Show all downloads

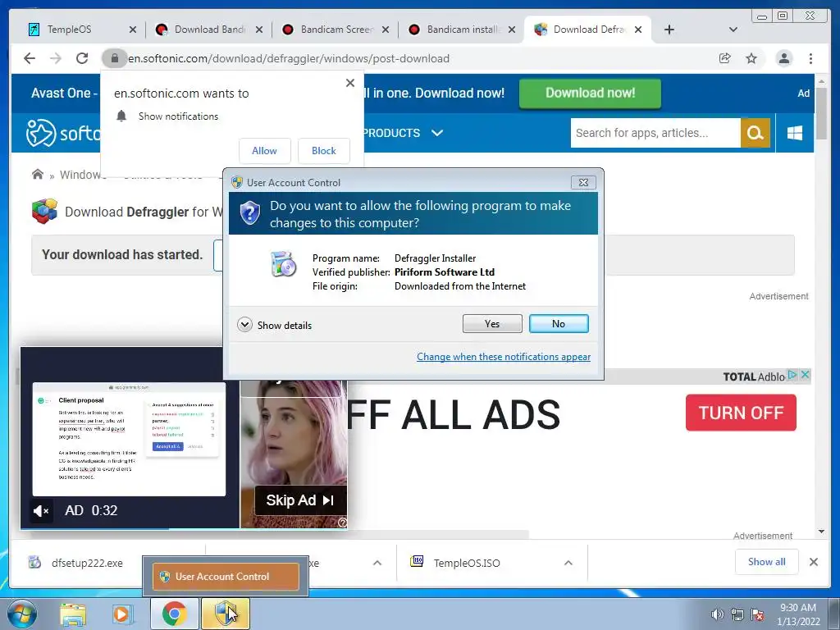coord(767,562)
